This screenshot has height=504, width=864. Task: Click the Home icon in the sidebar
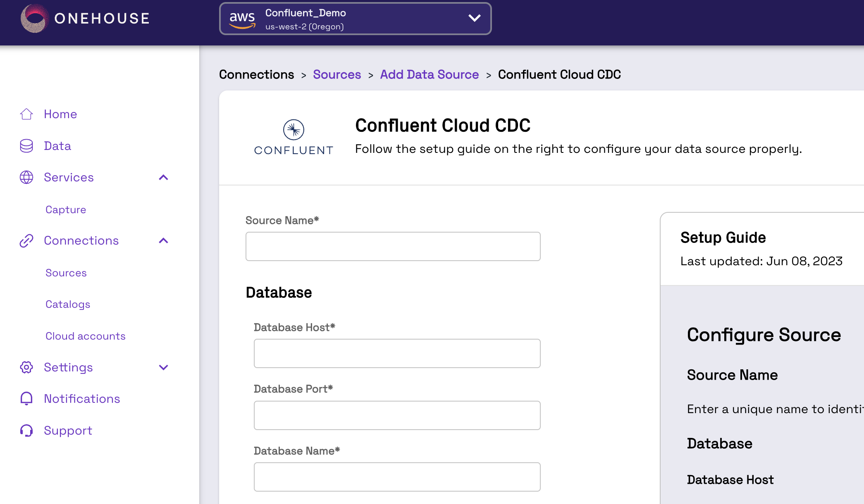pos(26,114)
